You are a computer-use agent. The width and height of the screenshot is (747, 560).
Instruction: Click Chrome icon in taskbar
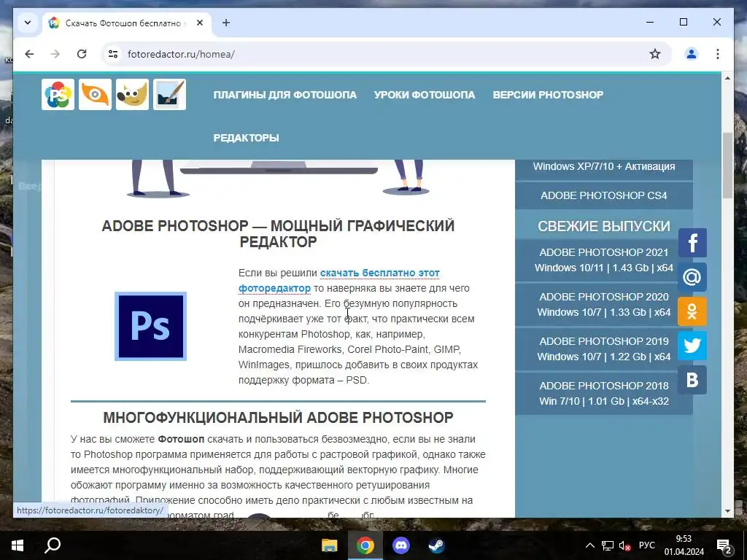point(365,545)
